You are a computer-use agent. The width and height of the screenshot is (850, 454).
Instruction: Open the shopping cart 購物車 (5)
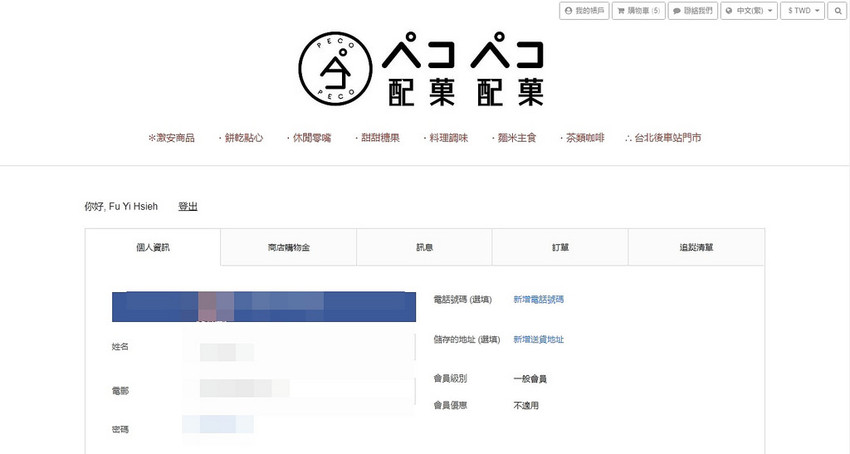pyautogui.click(x=639, y=11)
